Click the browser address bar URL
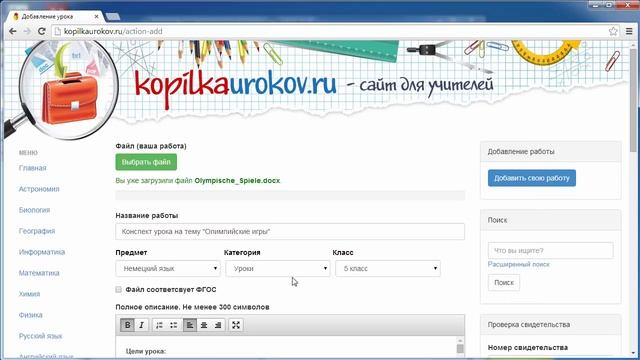The width and height of the screenshot is (640, 360). [113, 31]
